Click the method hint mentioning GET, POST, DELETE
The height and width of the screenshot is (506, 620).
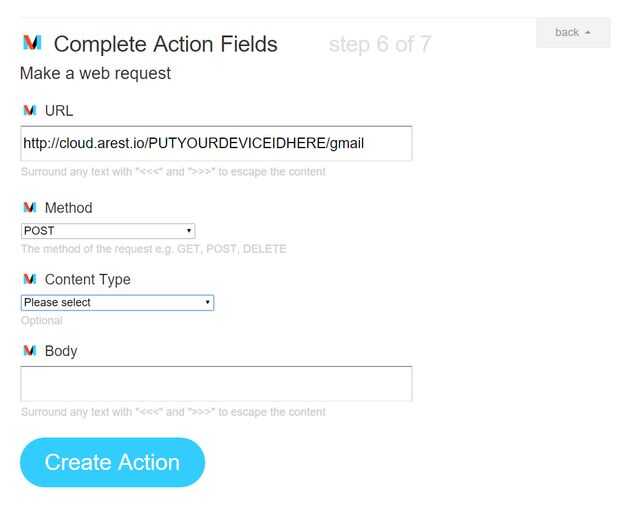153,249
